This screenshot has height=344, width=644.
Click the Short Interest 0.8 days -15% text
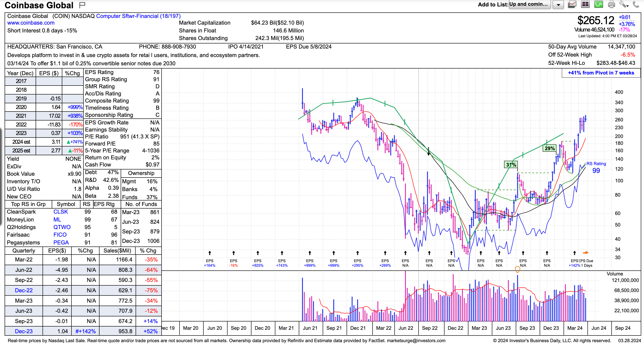click(42, 31)
